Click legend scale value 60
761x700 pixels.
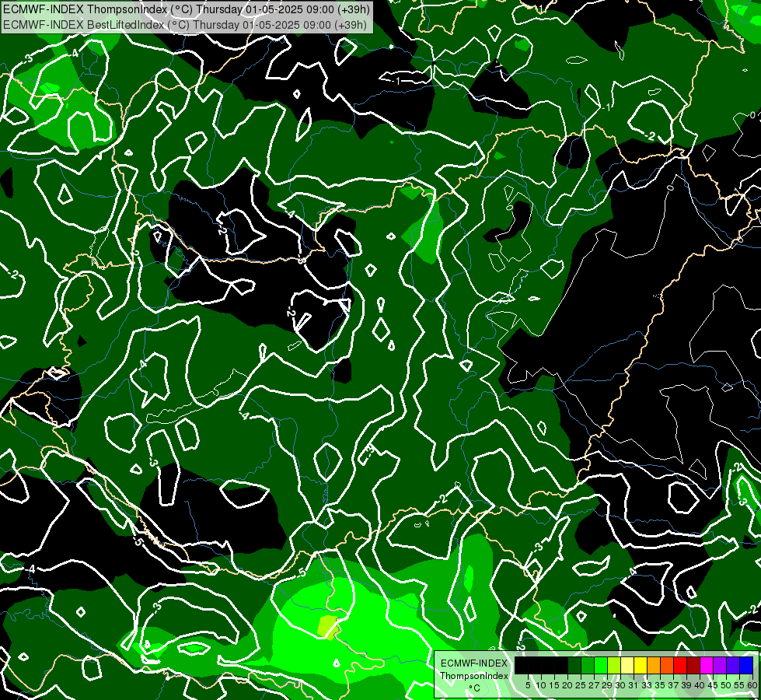coord(752,685)
